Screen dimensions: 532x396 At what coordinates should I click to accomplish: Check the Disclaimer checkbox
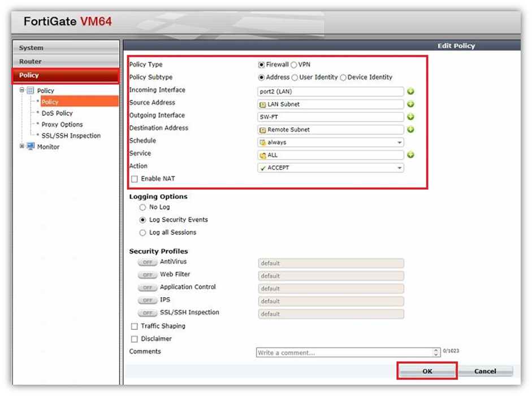tap(135, 339)
